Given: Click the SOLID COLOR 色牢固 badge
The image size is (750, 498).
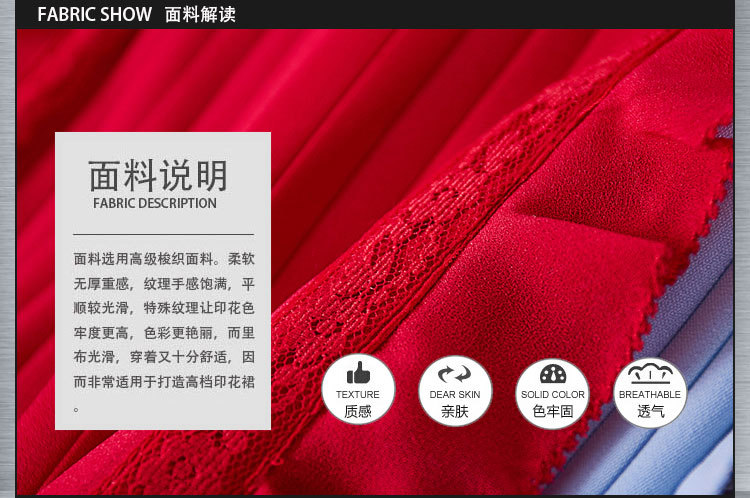Looking at the screenshot, I should 553,393.
